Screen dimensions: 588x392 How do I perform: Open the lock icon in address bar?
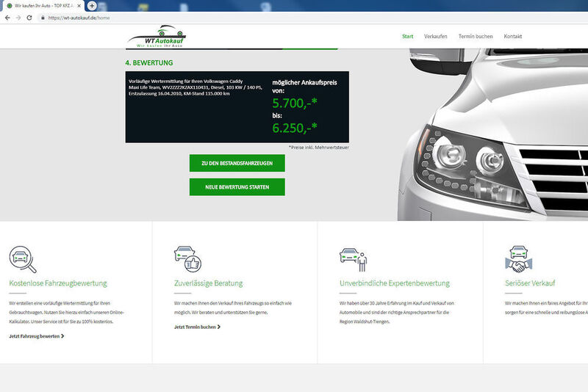(43, 18)
